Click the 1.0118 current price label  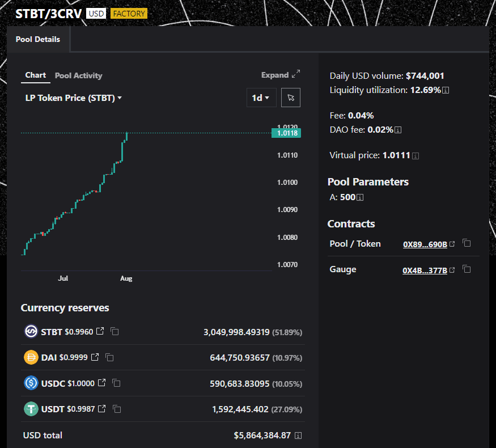tap(286, 133)
